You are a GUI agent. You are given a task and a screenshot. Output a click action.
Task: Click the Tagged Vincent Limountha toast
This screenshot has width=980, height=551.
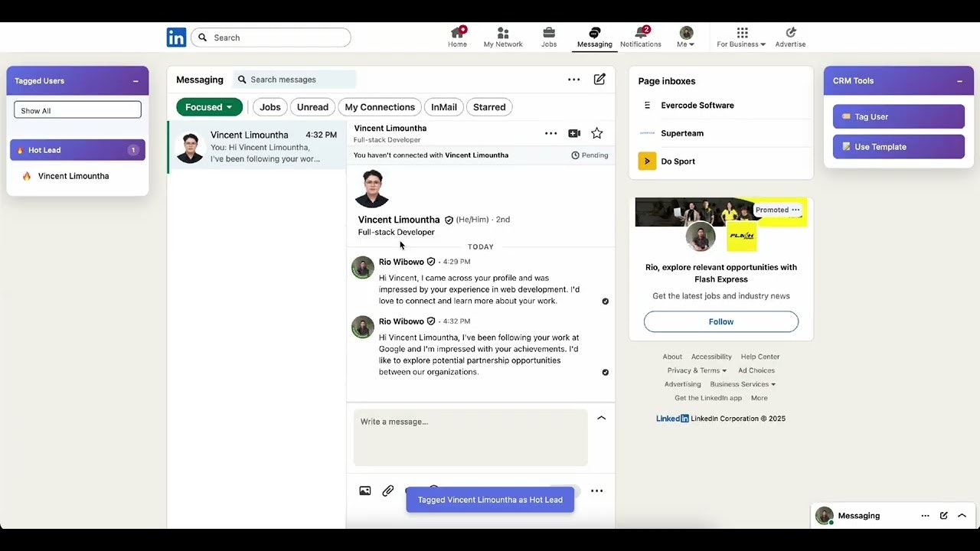click(x=490, y=500)
